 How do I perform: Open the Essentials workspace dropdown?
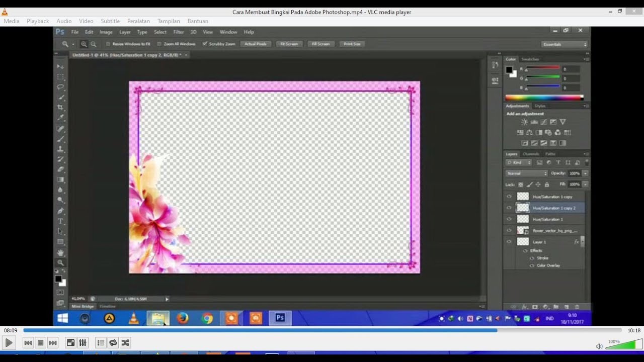(x=565, y=44)
